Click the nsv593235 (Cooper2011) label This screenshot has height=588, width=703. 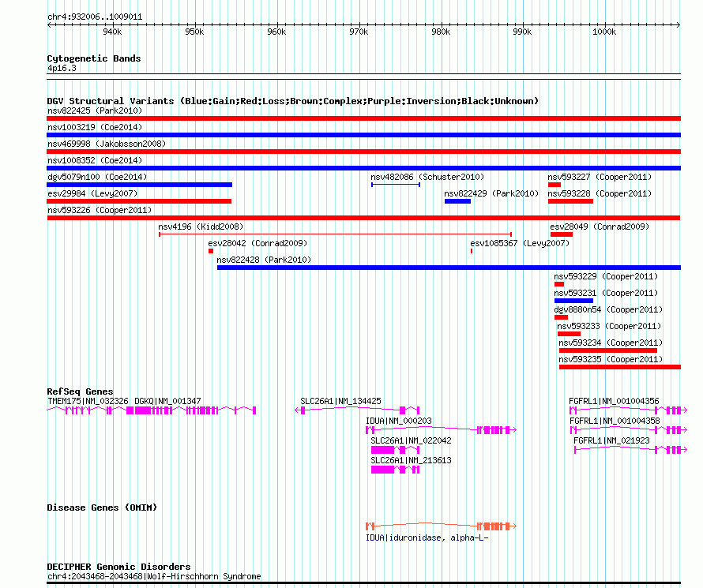click(611, 359)
